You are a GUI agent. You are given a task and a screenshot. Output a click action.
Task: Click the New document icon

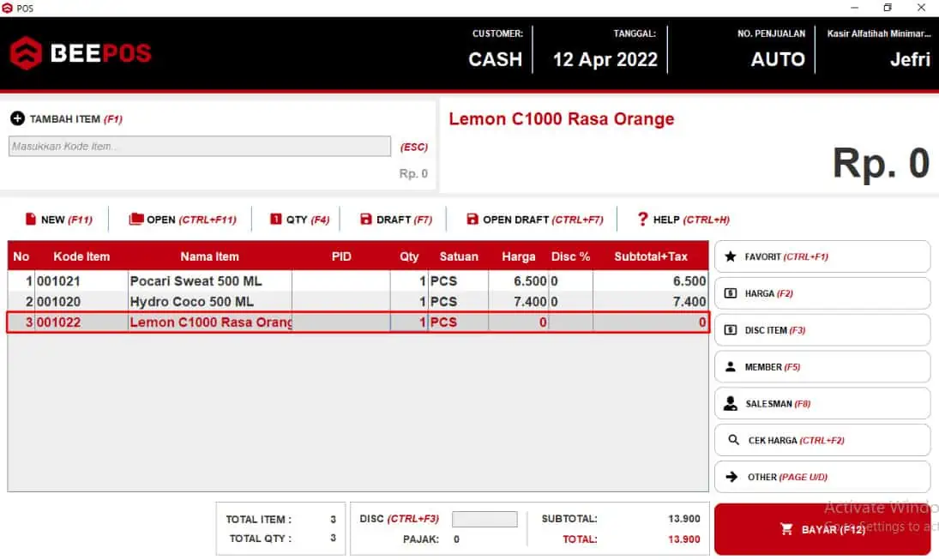[31, 220]
